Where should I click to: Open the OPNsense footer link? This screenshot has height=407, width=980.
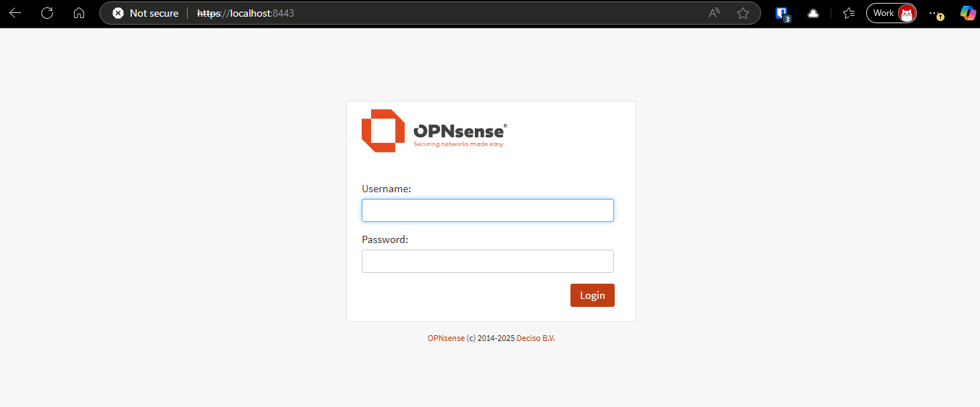pos(446,338)
